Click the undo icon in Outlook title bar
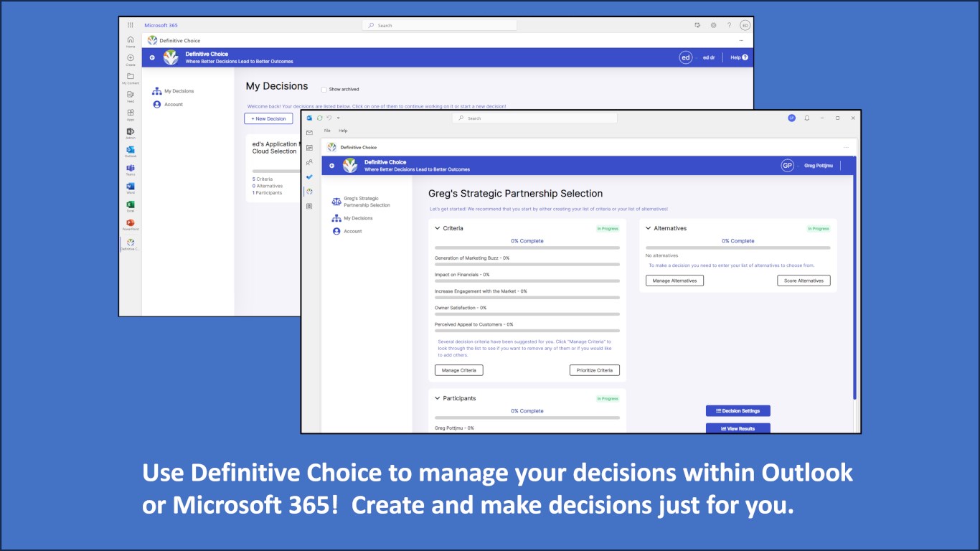Screen dimensions: 980x551 click(329, 118)
